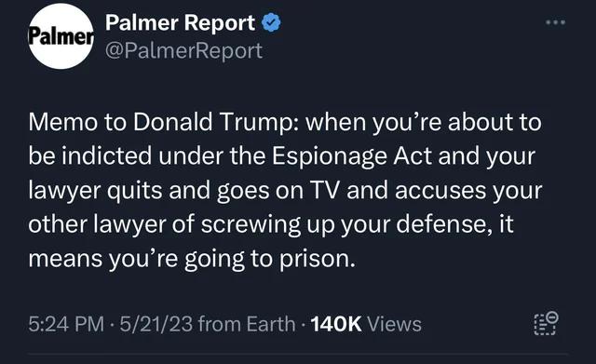The height and width of the screenshot is (364, 596).
Task: Click the 'from Earth' location text
Action: coord(247,324)
